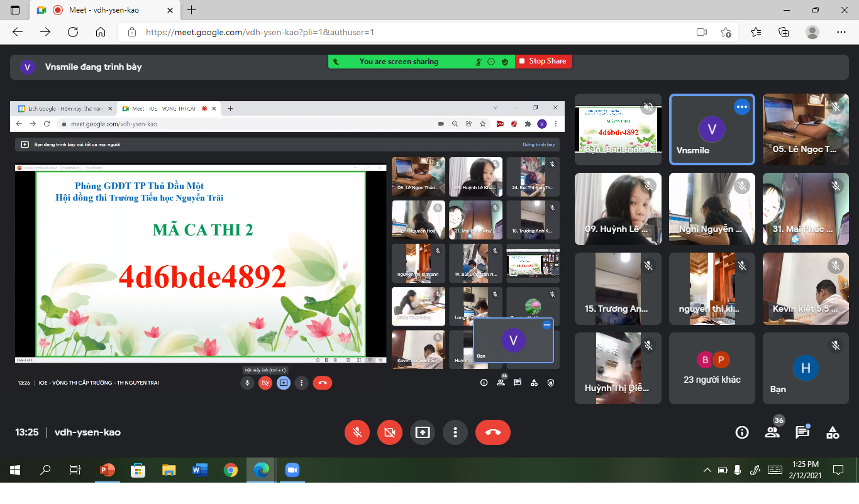Turn on camera in Meet bottom bar
Viewport: 859px width, 504px height.
[390, 432]
